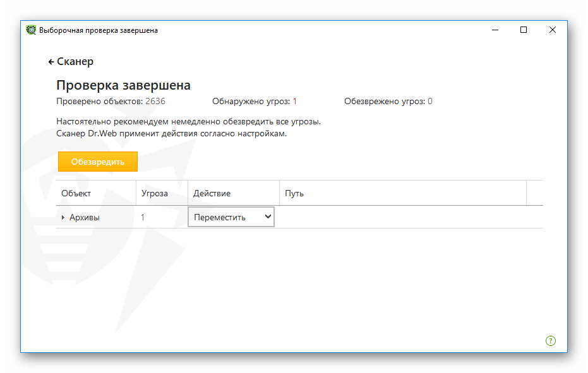Sort by the Объект column header
The width and height of the screenshot is (588, 373).
[x=76, y=193]
